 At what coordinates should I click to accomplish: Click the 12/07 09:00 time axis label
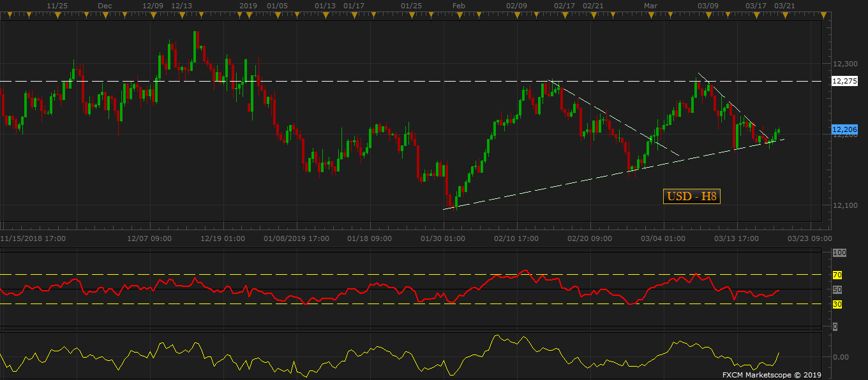149,238
